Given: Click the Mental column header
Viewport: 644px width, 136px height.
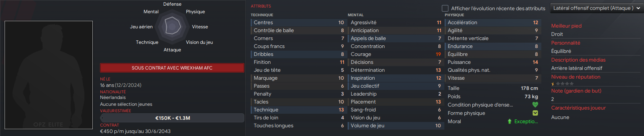Looking at the screenshot, I should click(x=356, y=15).
